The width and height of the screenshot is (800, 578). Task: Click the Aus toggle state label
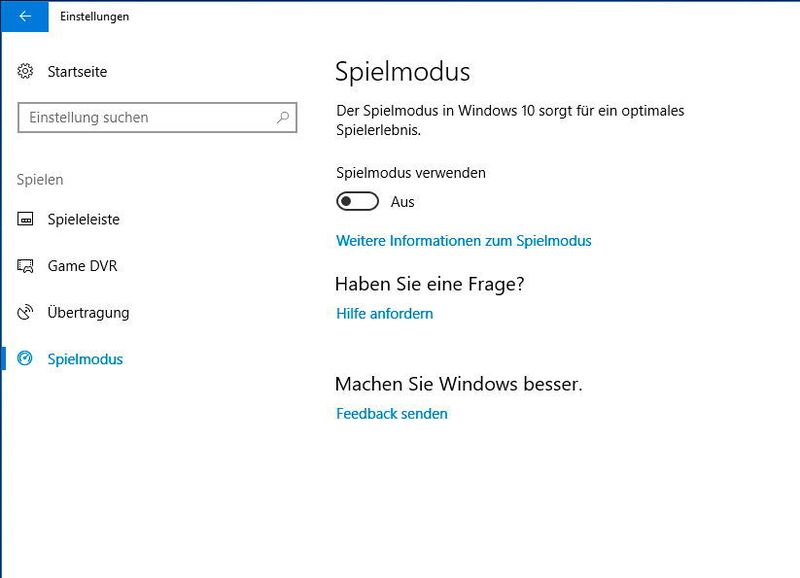(x=403, y=202)
